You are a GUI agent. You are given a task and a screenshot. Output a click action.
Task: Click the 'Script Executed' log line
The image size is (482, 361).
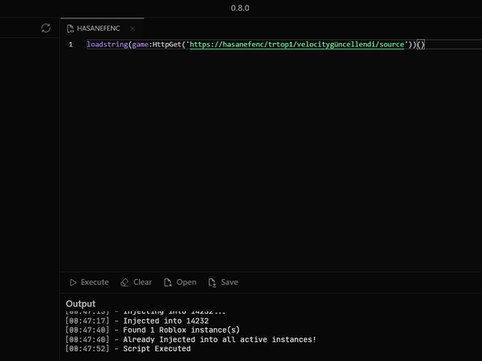coord(128,349)
